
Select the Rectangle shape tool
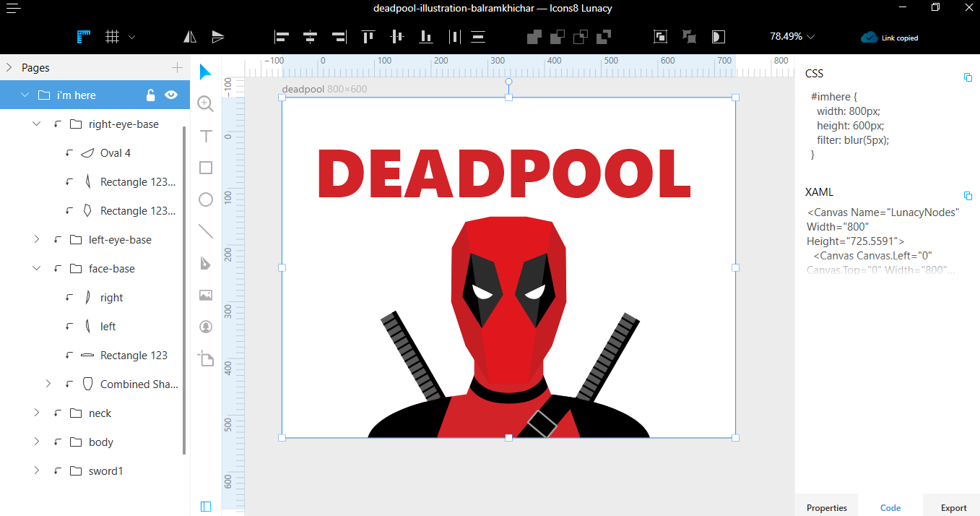206,168
